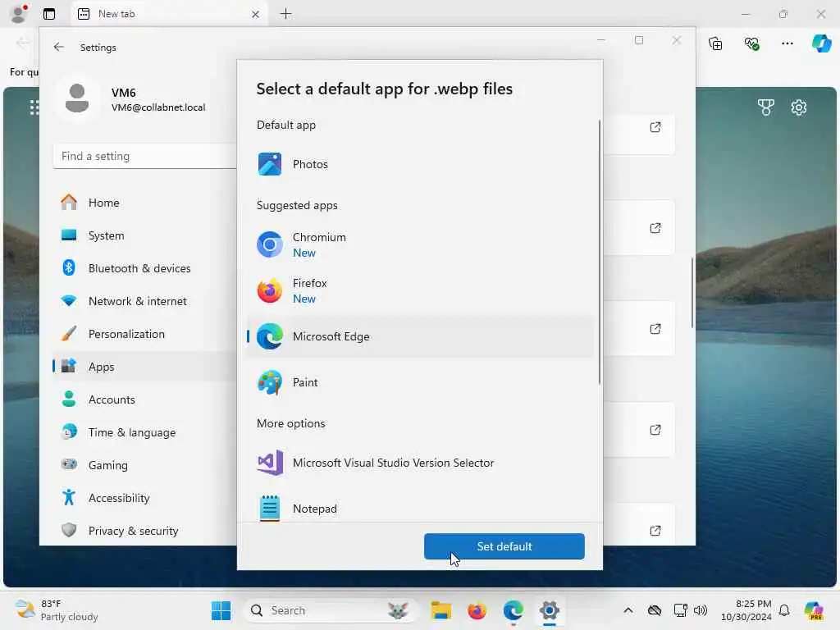Open the apps grid launcher in Edge
840x630 pixels.
tap(34, 107)
